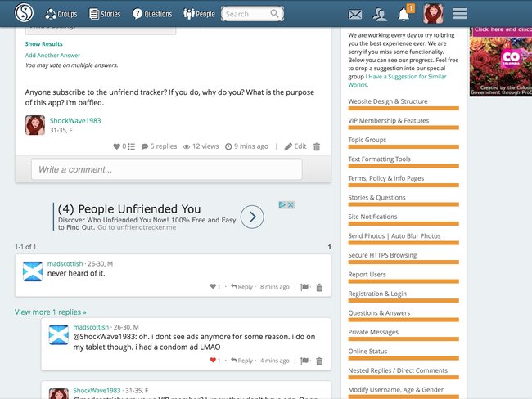Click Questions & Answers label
This screenshot has height=399, width=532.
click(x=379, y=313)
